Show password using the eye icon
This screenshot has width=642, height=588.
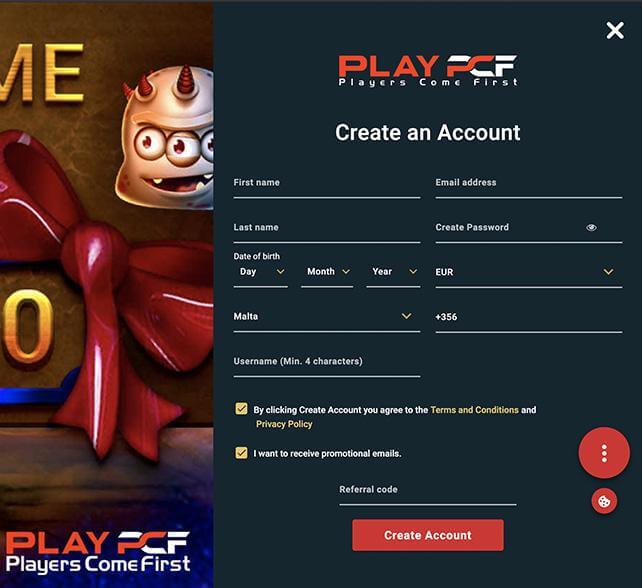coord(591,228)
